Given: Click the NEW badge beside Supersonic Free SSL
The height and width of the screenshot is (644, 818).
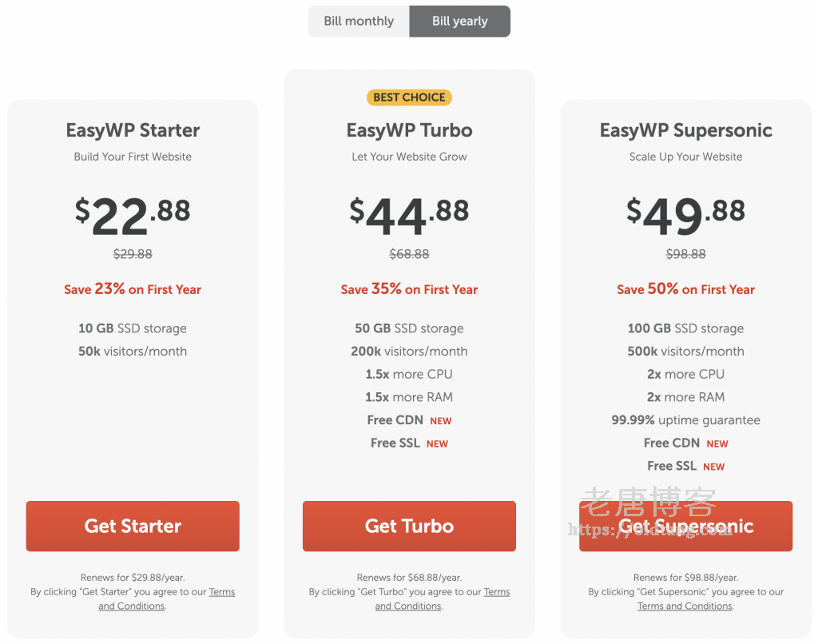Looking at the screenshot, I should coord(714,467).
